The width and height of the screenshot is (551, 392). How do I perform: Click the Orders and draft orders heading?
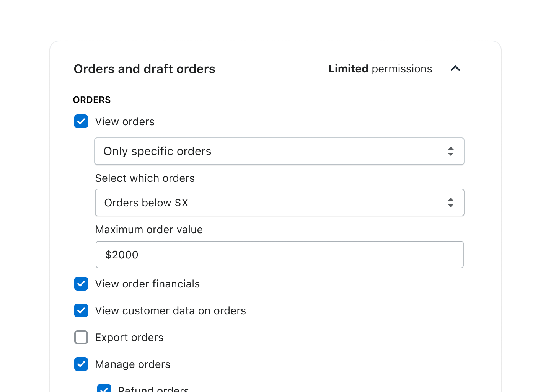[145, 69]
